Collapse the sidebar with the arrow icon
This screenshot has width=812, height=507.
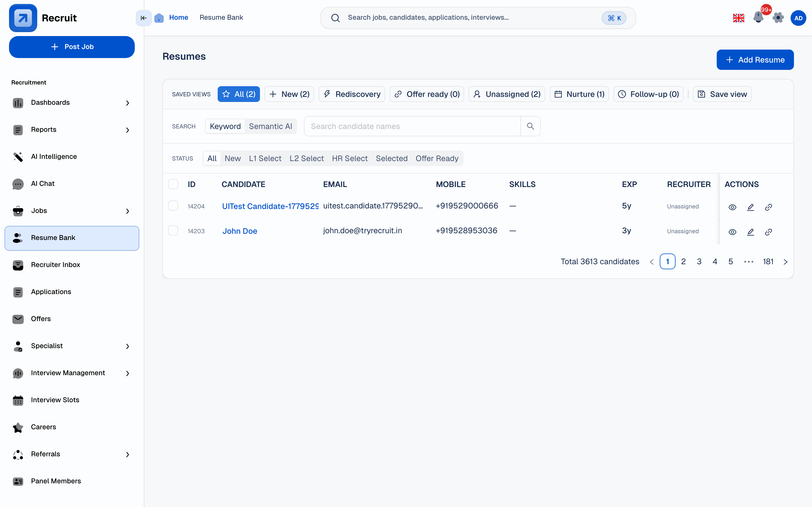(143, 18)
